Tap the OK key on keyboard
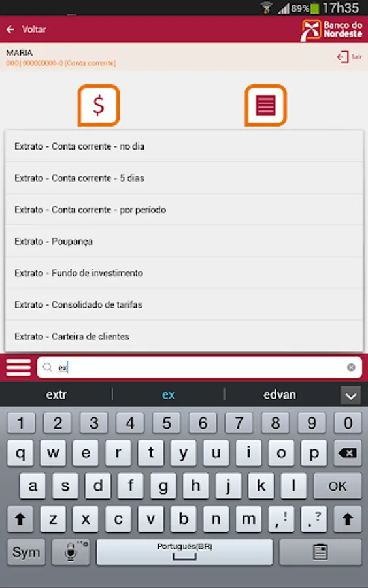 click(338, 486)
